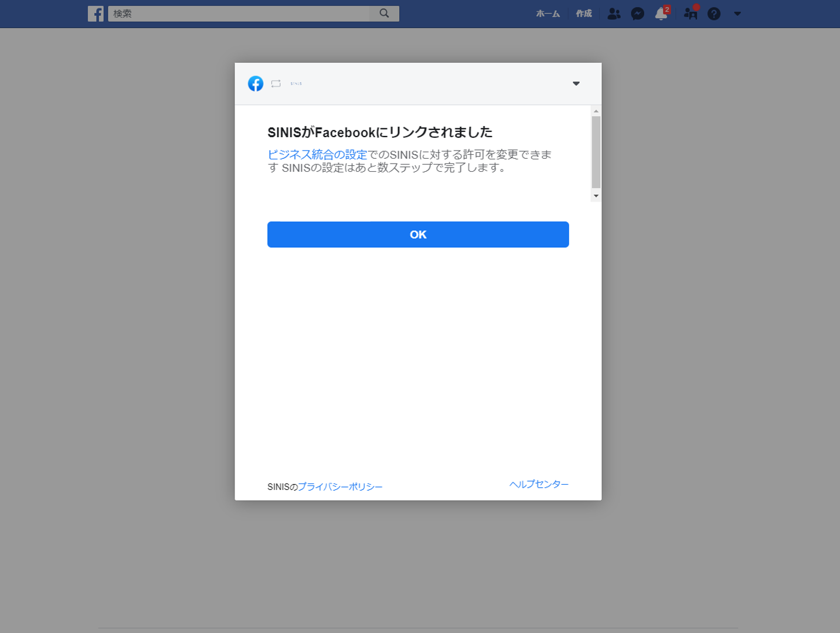Click the small SINIS logo in dialog
This screenshot has height=633, width=840.
pyautogui.click(x=296, y=84)
